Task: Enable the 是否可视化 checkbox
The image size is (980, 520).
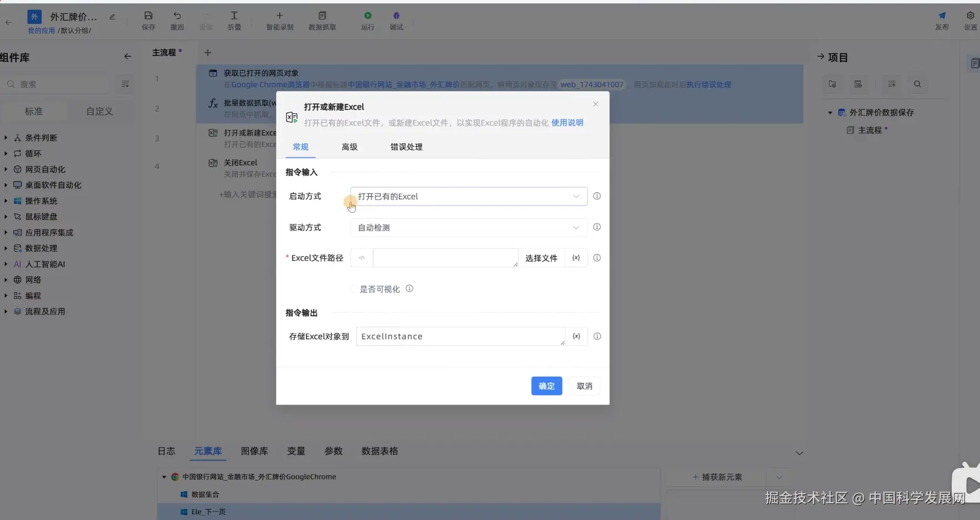Action: coord(353,289)
